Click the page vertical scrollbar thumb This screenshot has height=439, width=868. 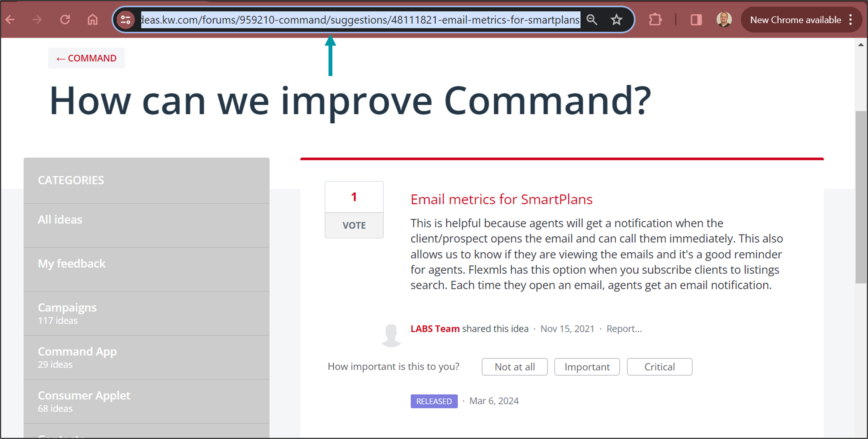pyautogui.click(x=861, y=197)
